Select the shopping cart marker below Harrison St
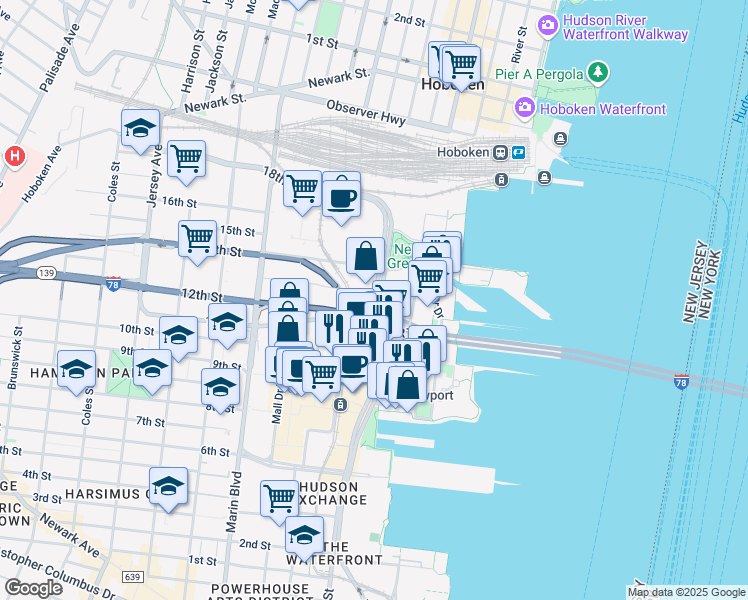The width and height of the screenshot is (748, 600). pos(187,162)
